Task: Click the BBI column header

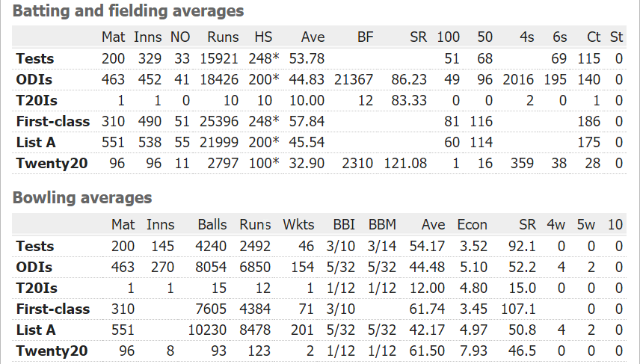Action: [344, 225]
